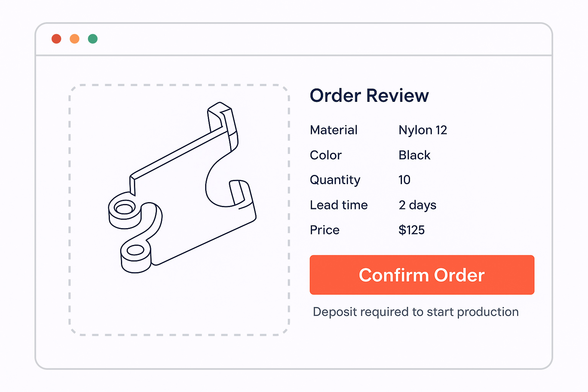Click the red close window dot

tap(56, 39)
